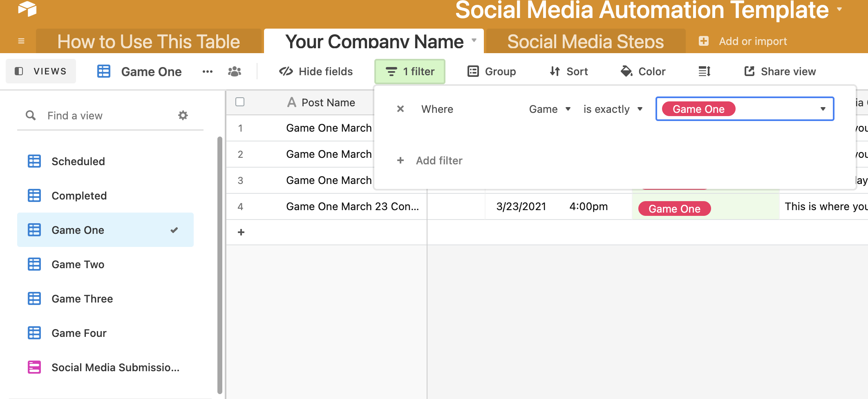This screenshot has height=399, width=868.
Task: Open the Group option
Action: click(x=491, y=72)
